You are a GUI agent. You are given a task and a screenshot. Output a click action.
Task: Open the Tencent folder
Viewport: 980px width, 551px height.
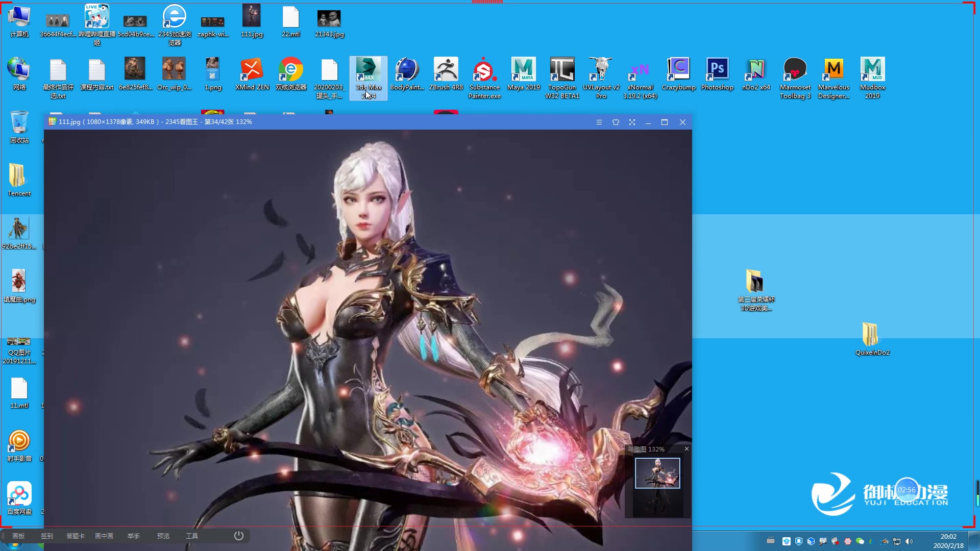pyautogui.click(x=19, y=180)
